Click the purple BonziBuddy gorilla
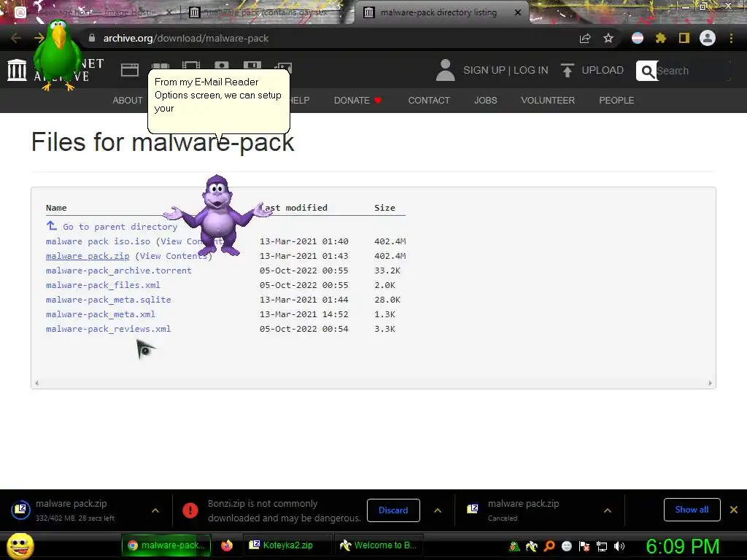Screen dimensions: 747x560 click(x=217, y=215)
